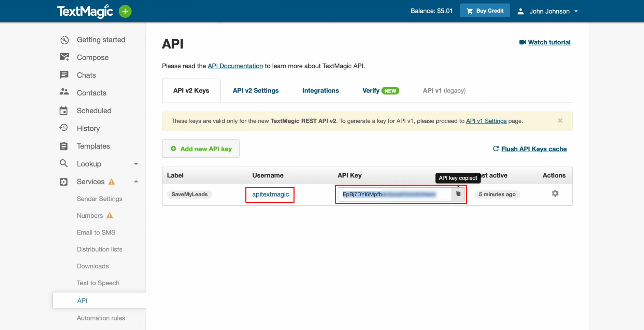
Task: Open actions gear for the SaveMyLeads key
Action: click(555, 193)
